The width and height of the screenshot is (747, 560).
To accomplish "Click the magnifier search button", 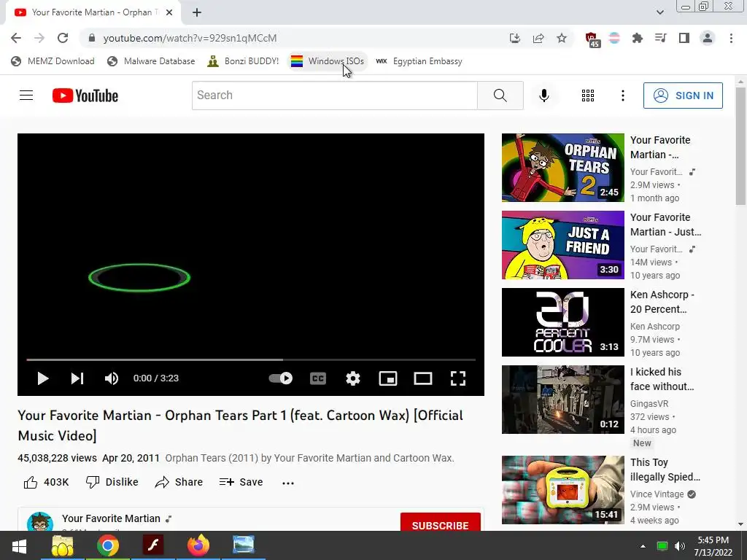I will coord(500,96).
